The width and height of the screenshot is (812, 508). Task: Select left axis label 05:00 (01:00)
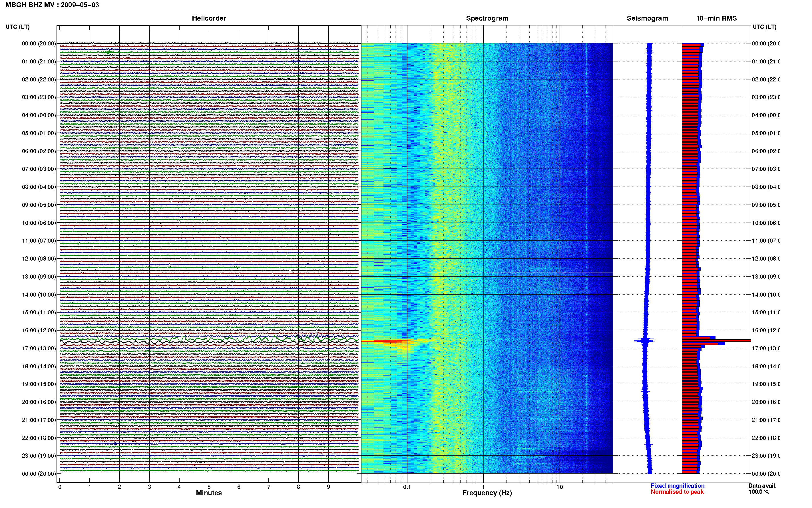click(39, 133)
